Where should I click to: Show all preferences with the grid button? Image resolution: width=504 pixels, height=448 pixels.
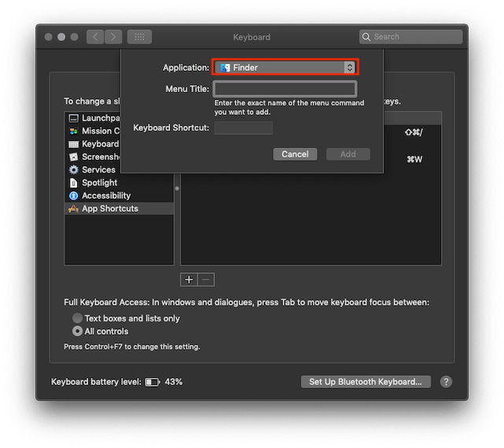pos(139,37)
